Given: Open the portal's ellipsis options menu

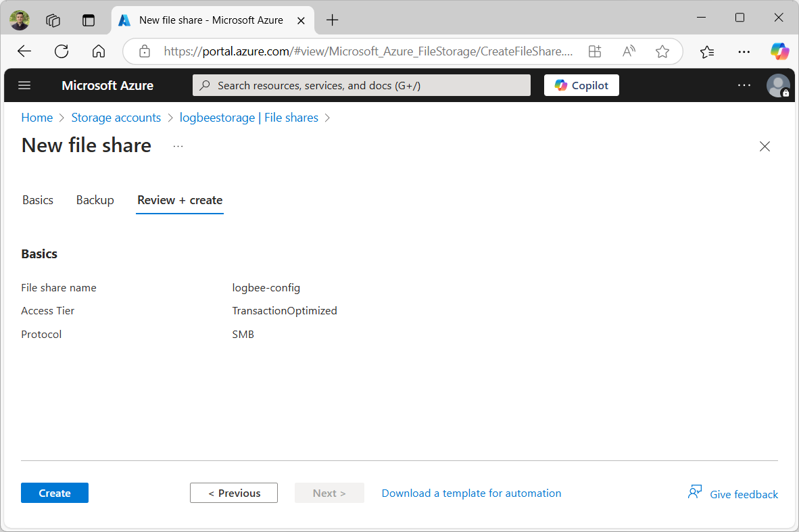Looking at the screenshot, I should click(744, 85).
